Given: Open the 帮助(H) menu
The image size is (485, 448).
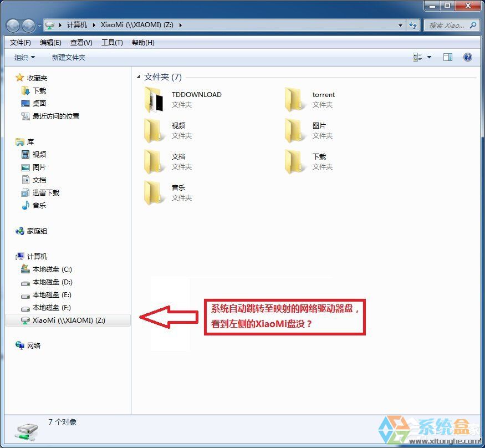Looking at the screenshot, I should pyautogui.click(x=143, y=42).
